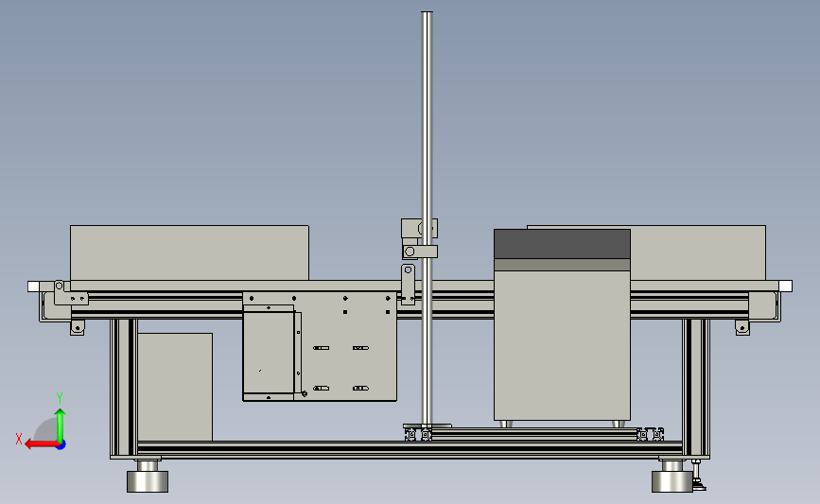
Task: Select the bottom horizontal frame rail
Action: tap(410, 448)
